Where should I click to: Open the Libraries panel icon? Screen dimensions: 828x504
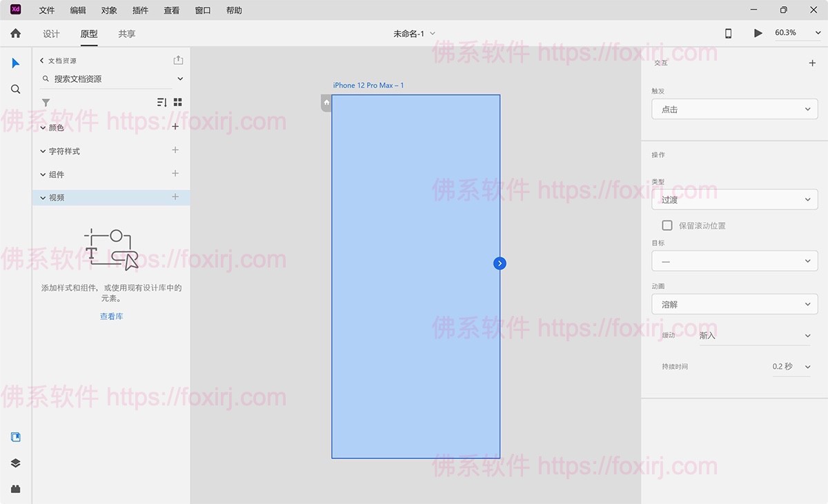pos(15,437)
